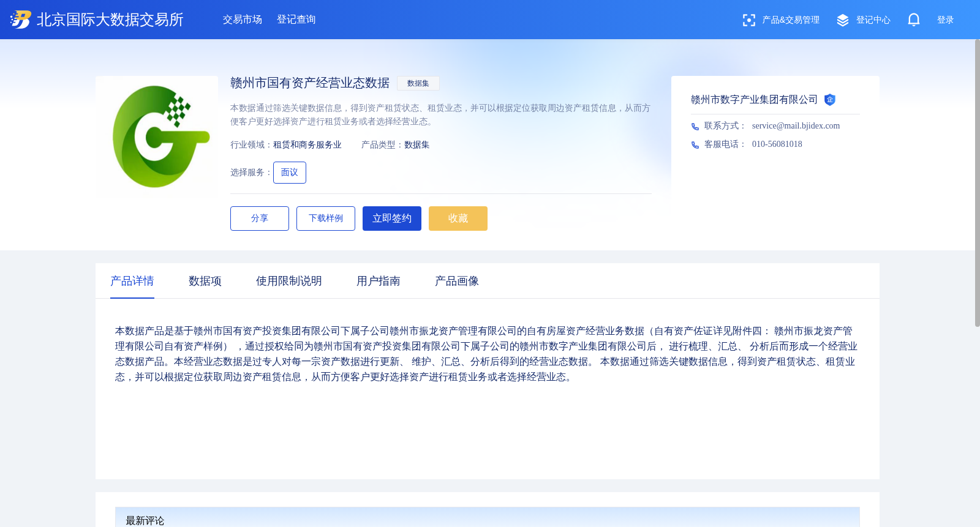Switch to the 使用限制说明 tab
980x527 pixels.
pyautogui.click(x=289, y=281)
